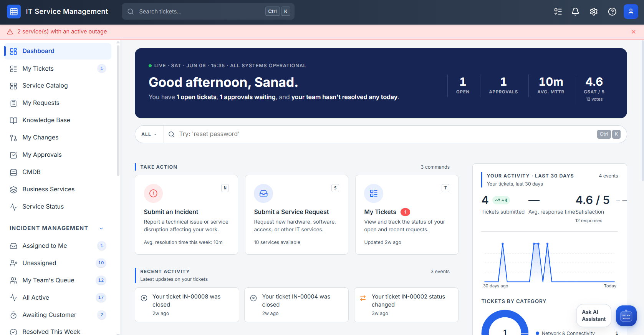Viewport: 644px width, 335px height.
Task: Open the Submit a Service Request card
Action: click(x=296, y=215)
